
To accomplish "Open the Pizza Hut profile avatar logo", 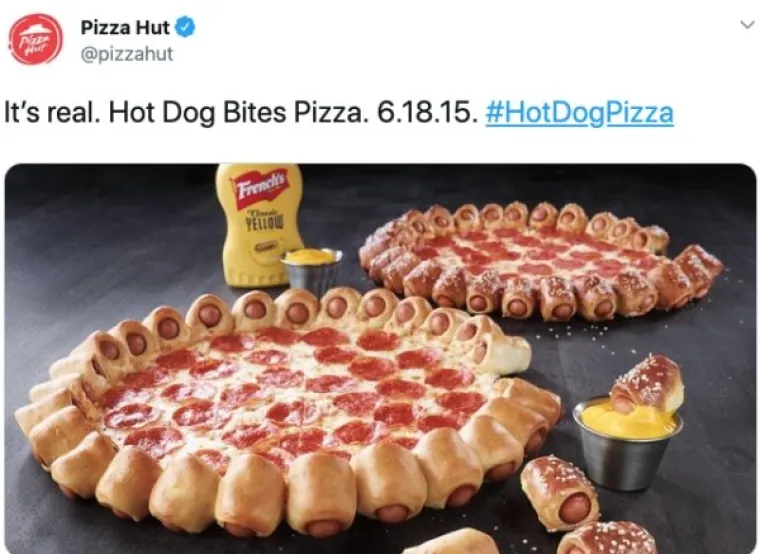I will [36, 39].
